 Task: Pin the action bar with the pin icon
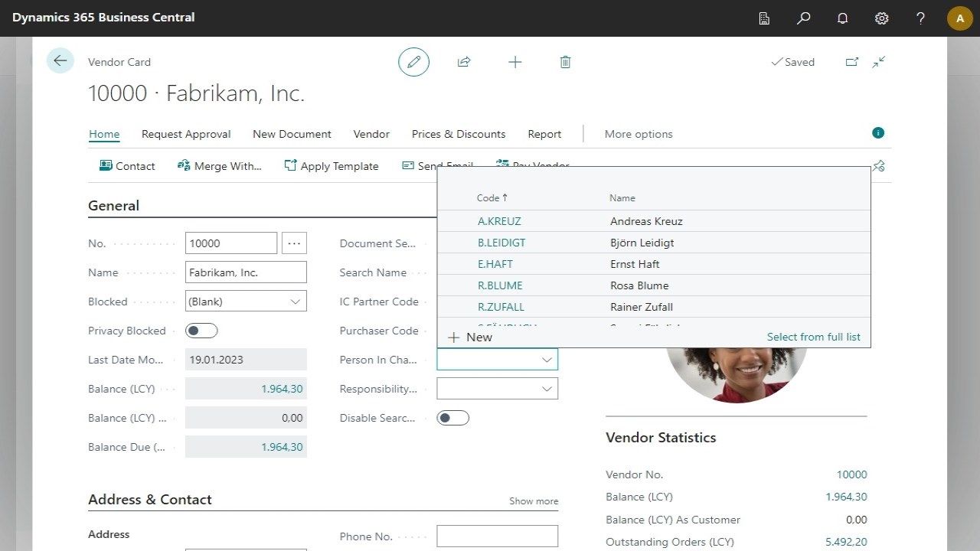click(878, 165)
